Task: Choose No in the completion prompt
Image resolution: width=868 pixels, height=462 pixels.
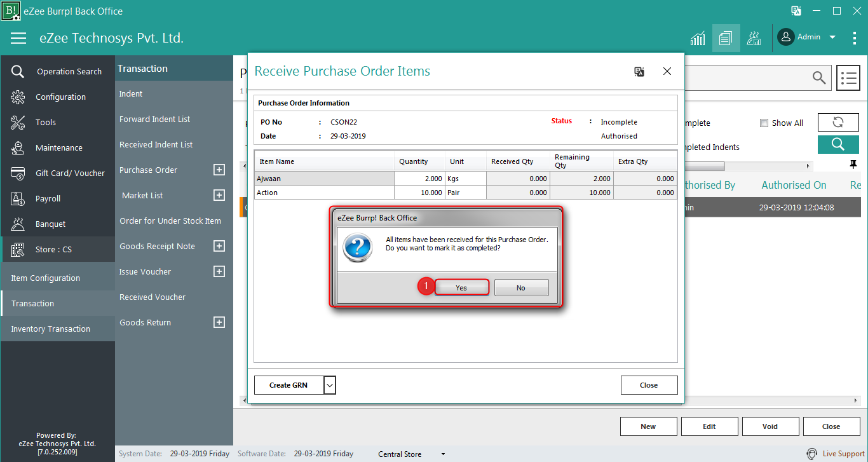Action: pos(521,288)
